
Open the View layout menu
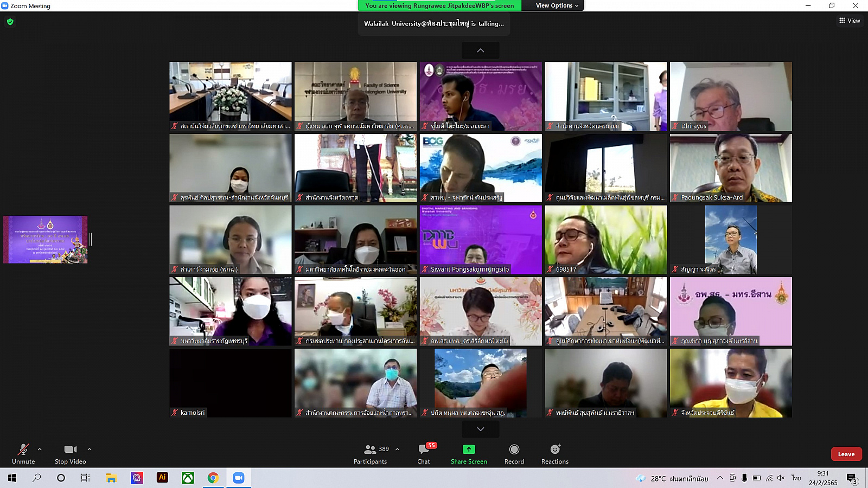tap(850, 21)
